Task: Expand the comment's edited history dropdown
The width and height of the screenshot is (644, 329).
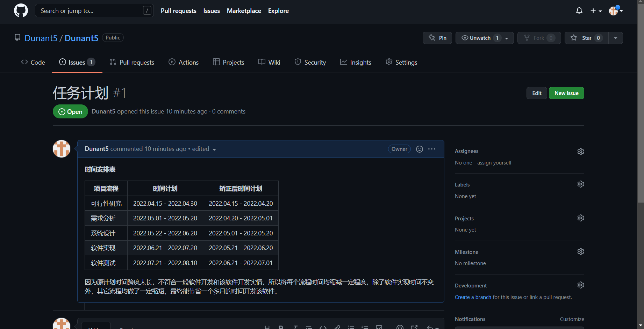Action: click(204, 149)
